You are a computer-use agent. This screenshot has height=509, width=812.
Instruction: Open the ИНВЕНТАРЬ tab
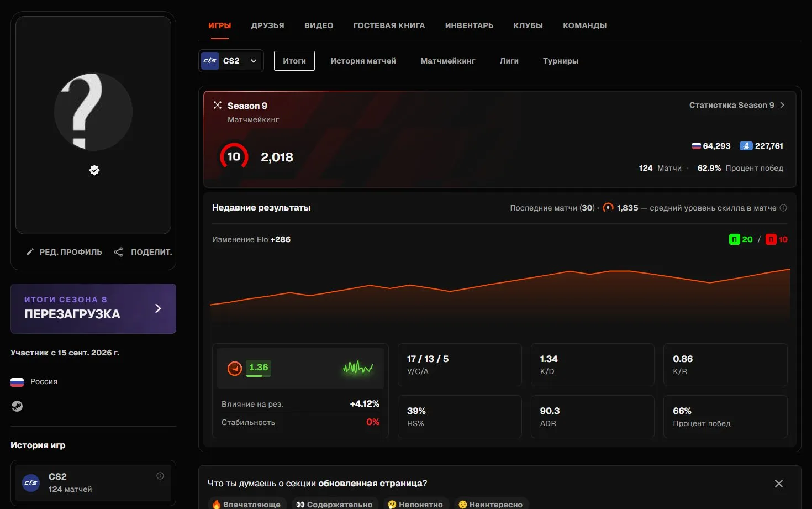click(x=469, y=25)
